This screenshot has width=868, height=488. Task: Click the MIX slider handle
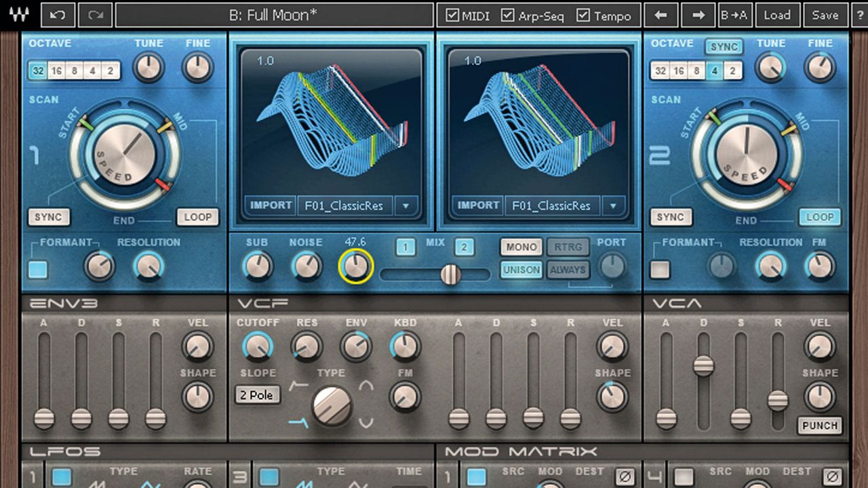[450, 274]
